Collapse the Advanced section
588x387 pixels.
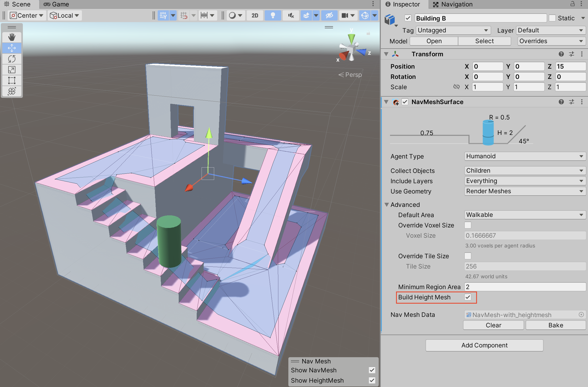(387, 205)
